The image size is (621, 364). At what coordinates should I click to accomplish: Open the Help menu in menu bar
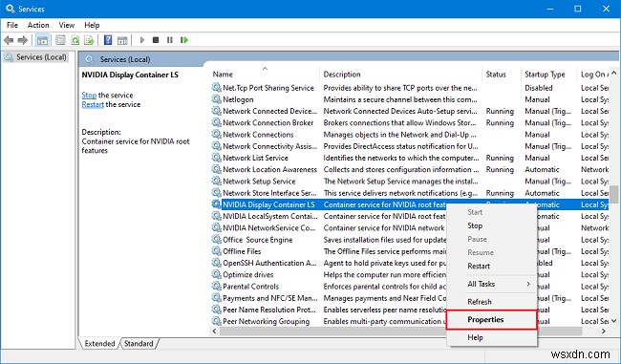click(92, 25)
